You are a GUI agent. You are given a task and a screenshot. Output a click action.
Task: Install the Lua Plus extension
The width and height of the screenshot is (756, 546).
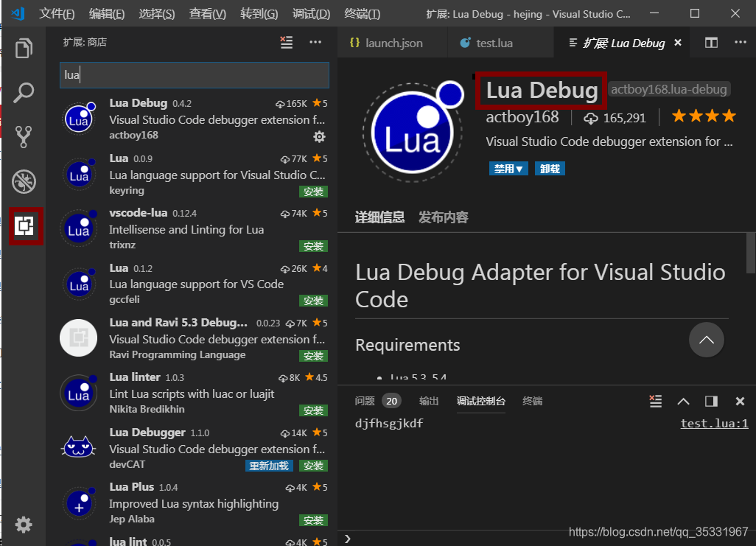(313, 520)
